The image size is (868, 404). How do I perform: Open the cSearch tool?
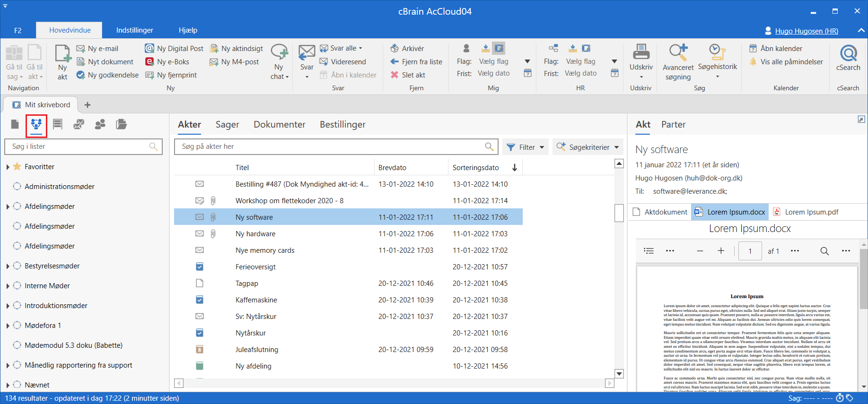point(848,58)
